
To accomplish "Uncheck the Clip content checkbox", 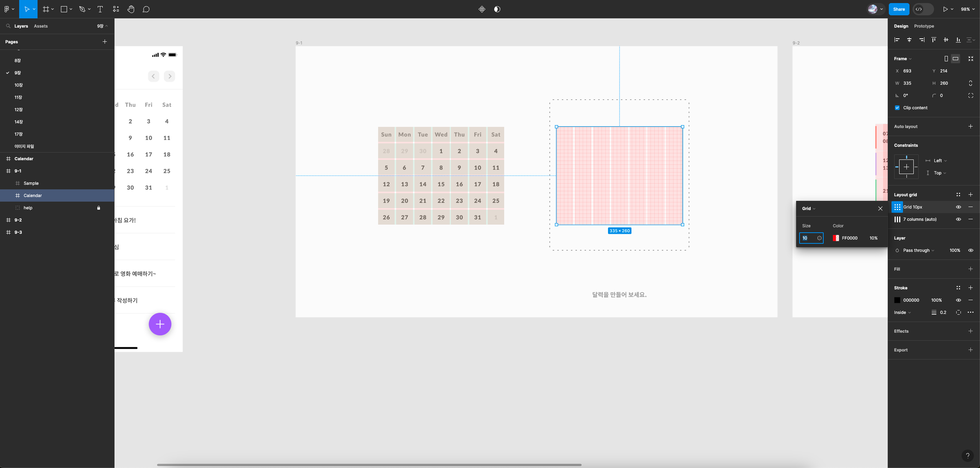I will tap(897, 108).
